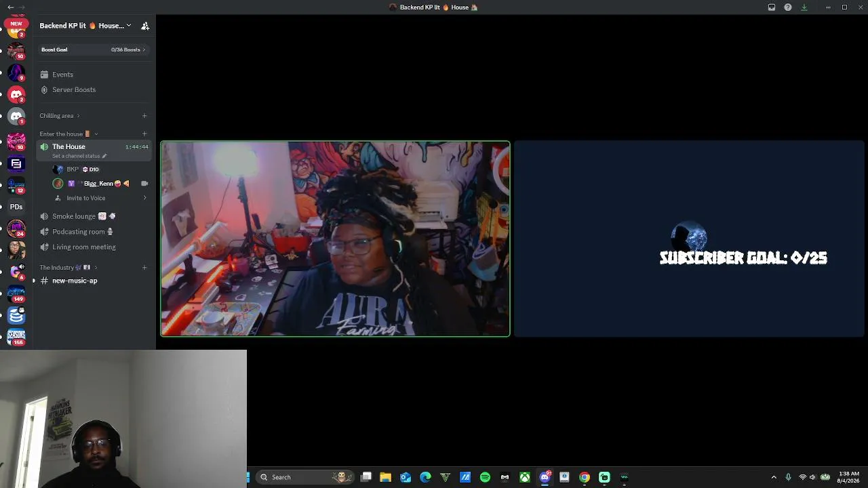Open the server icon with speaker and badge 6
The image size is (868, 488).
tap(16, 272)
